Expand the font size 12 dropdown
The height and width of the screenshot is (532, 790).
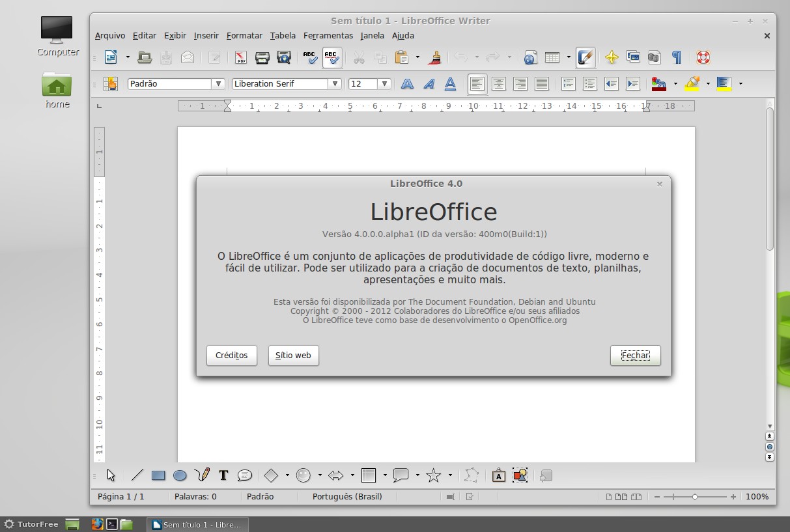tap(384, 84)
